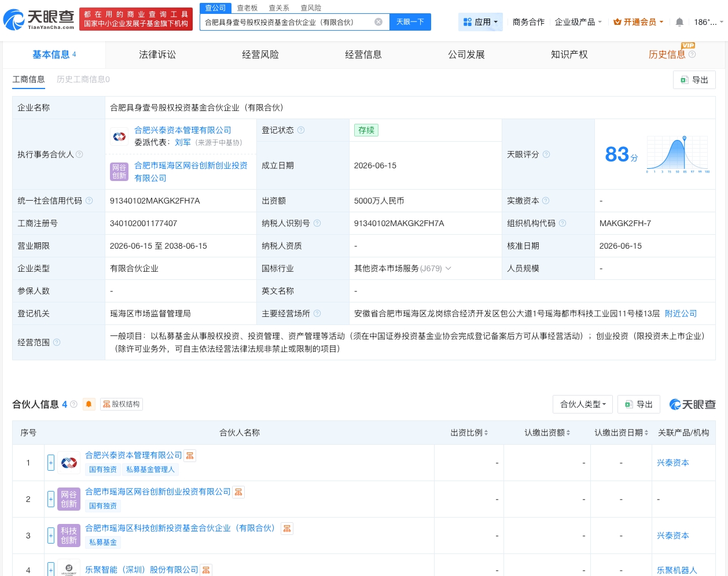Click the 天眼评分 score distribution chart
The image size is (728, 576).
pos(678,154)
